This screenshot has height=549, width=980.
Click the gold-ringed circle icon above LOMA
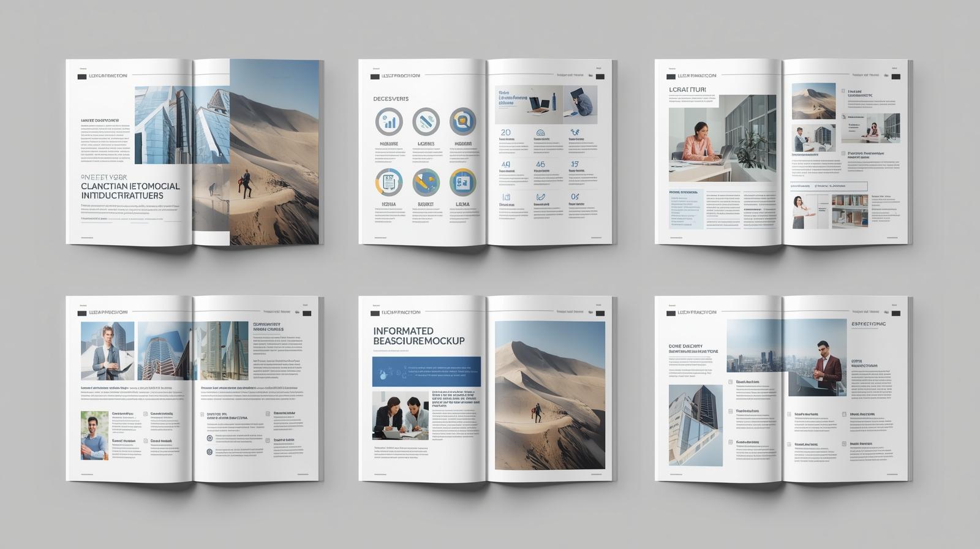463,182
